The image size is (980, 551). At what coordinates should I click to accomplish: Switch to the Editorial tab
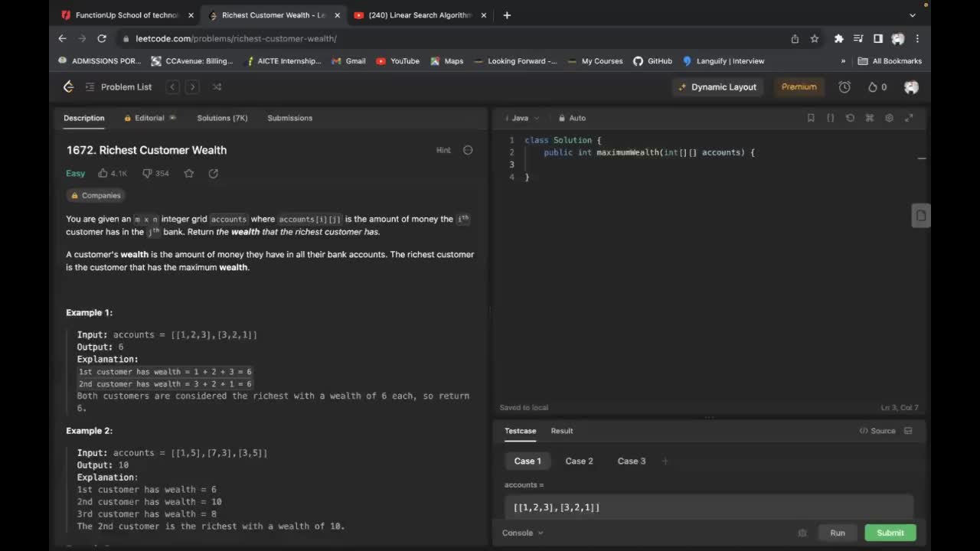[149, 118]
